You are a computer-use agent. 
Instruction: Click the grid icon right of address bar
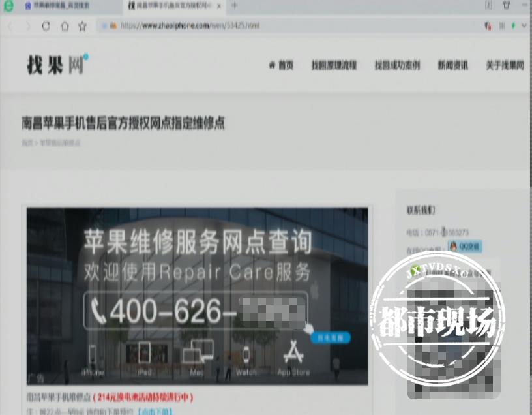[x=502, y=26]
